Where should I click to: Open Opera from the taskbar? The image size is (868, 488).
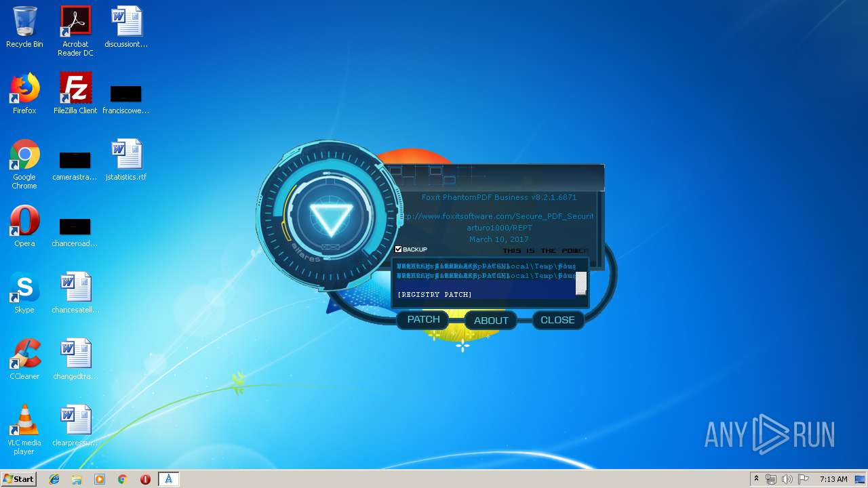[x=145, y=479]
